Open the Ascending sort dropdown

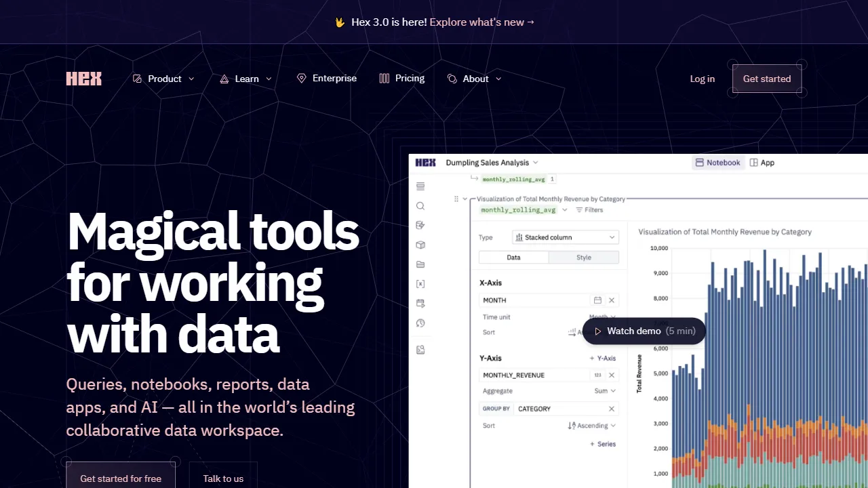click(591, 426)
